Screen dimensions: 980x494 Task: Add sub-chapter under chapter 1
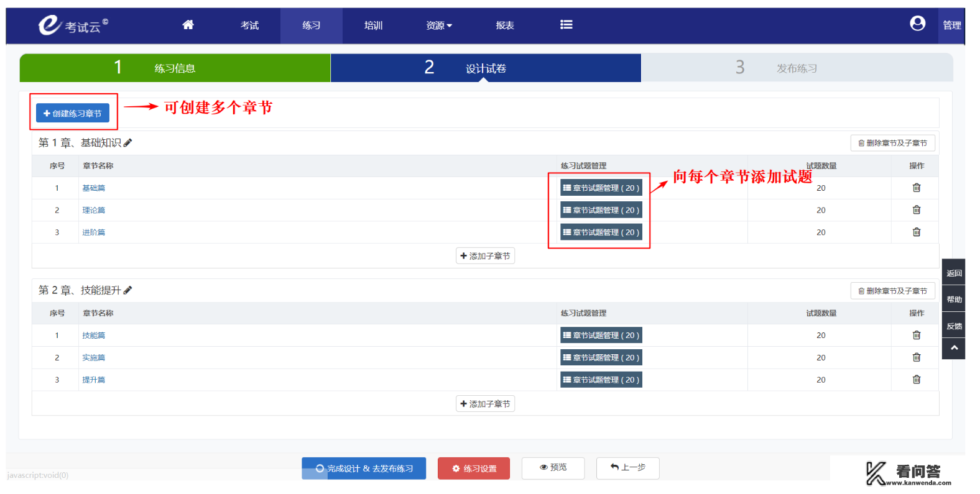(x=485, y=256)
